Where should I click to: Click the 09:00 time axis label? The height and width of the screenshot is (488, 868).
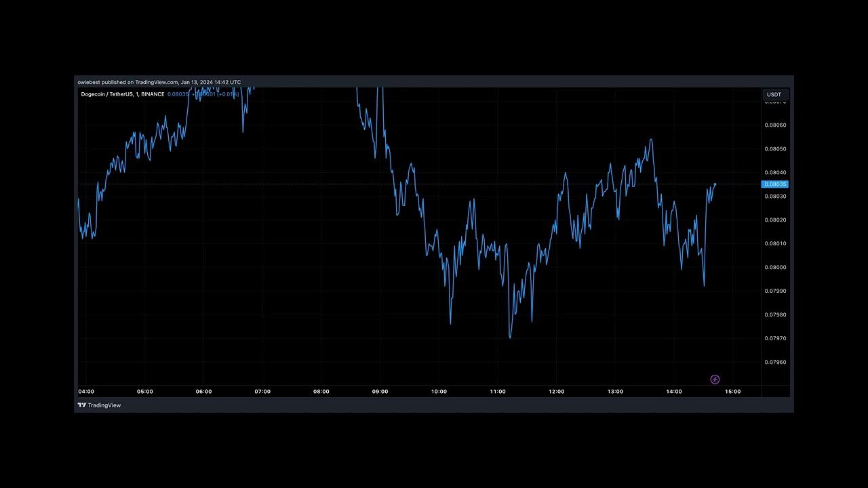(x=380, y=391)
